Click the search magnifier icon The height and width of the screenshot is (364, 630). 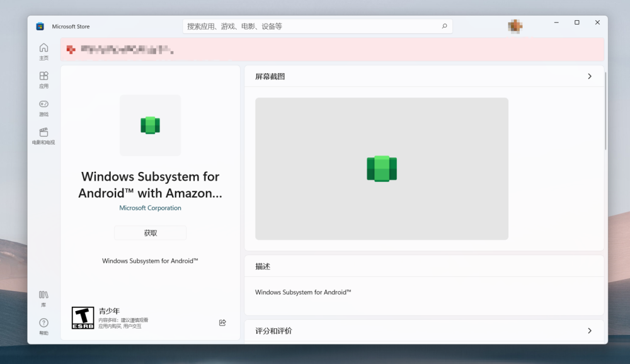point(444,26)
